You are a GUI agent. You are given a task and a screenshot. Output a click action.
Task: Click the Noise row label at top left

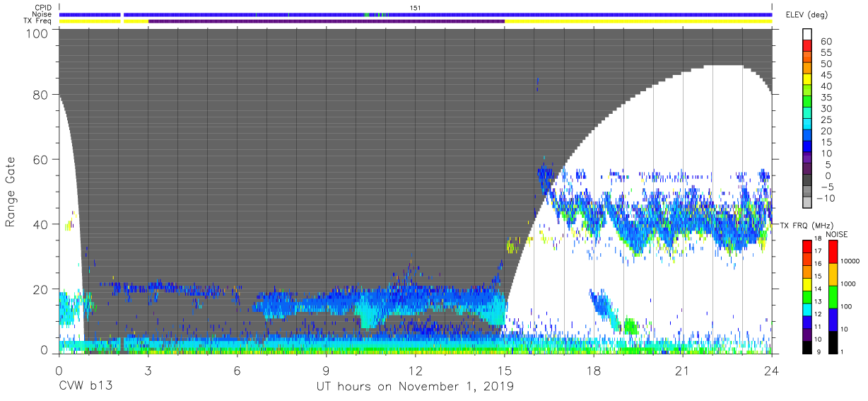click(43, 14)
